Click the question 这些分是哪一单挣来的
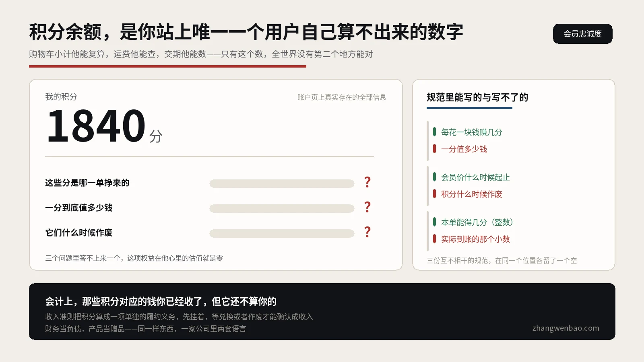 coord(87,183)
